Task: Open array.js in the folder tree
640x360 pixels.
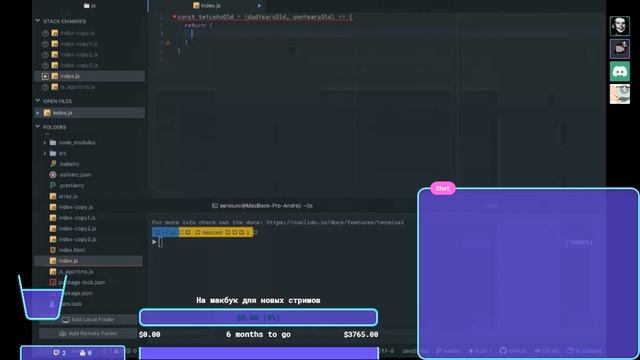Action: click(68, 196)
